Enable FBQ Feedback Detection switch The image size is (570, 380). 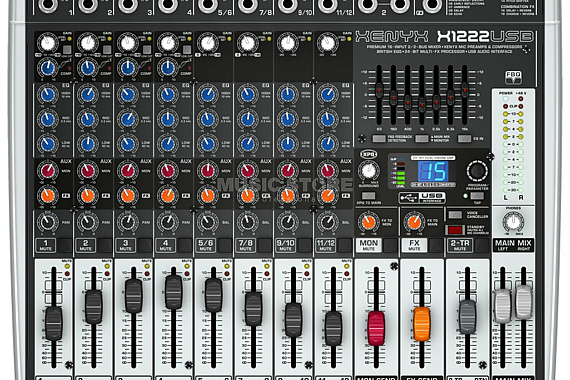(379, 138)
